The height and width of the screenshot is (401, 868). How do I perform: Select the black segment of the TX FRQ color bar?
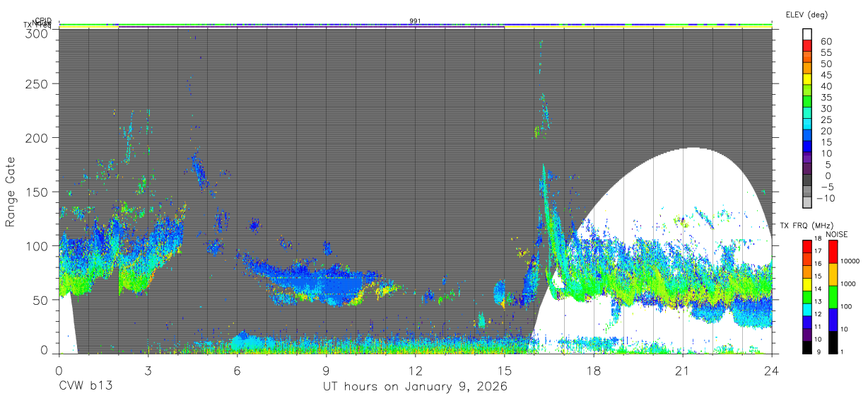click(x=807, y=347)
